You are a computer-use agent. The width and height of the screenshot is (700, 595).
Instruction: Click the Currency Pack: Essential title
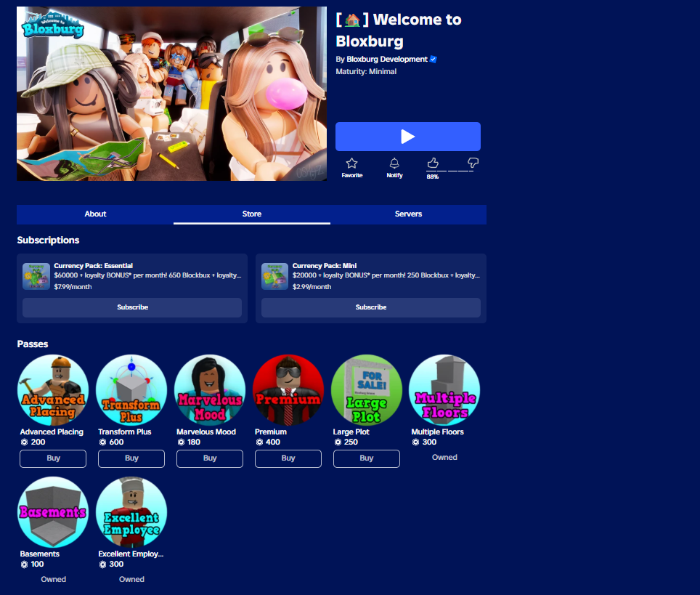pyautogui.click(x=93, y=266)
